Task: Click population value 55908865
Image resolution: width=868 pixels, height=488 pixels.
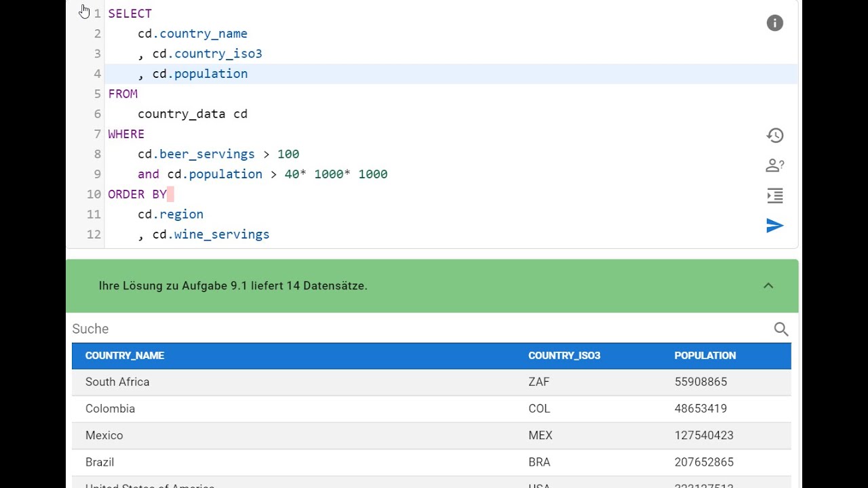Action: click(701, 382)
